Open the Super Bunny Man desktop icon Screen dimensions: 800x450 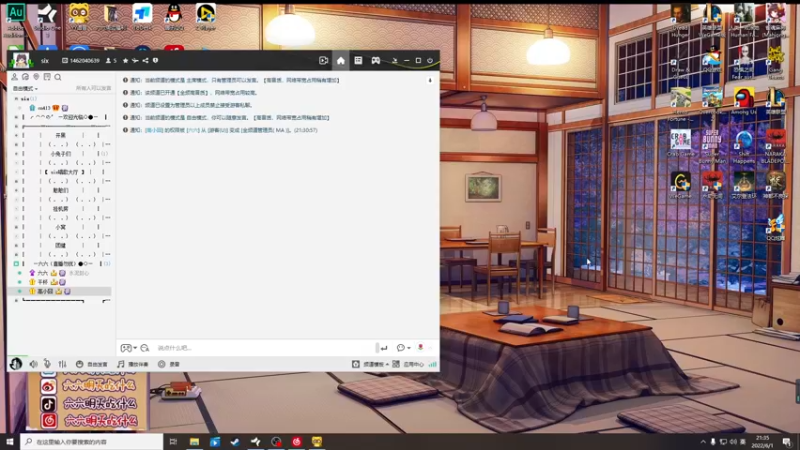coord(712,146)
